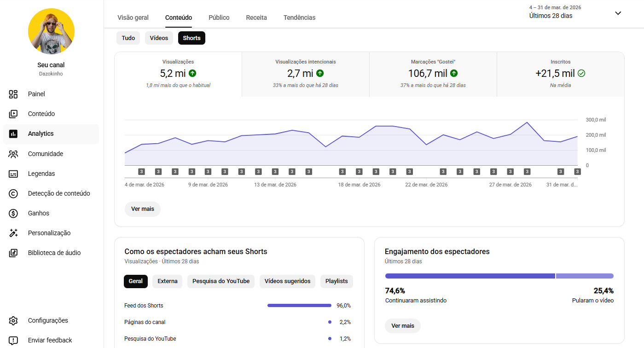644x348 pixels.
Task: Switch filter to Tudo chip
Action: coord(128,38)
